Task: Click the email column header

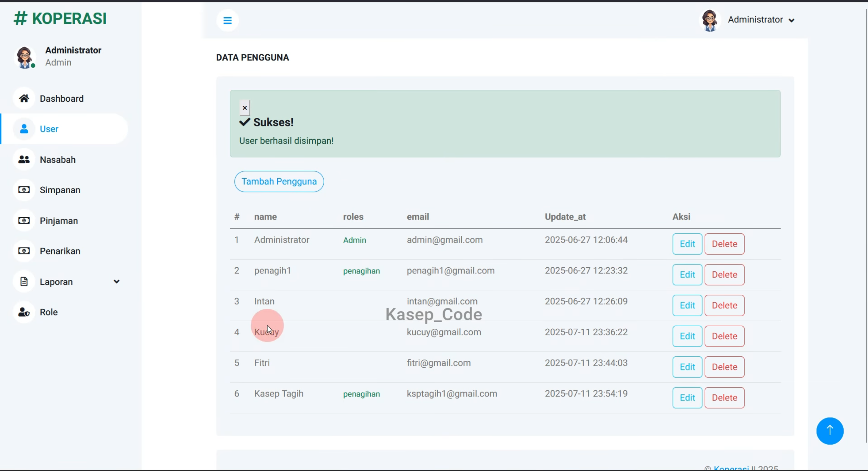Action: pos(418,217)
